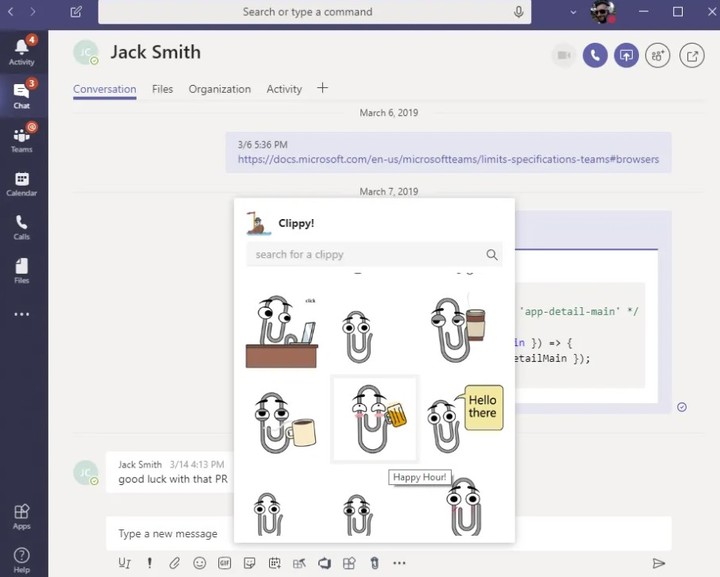Click the search for a clippy field
Screen dimensions: 720x577
pos(365,255)
